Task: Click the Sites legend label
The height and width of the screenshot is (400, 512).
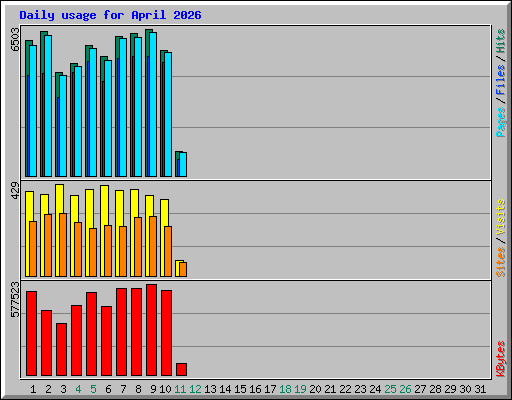Action: [500, 262]
